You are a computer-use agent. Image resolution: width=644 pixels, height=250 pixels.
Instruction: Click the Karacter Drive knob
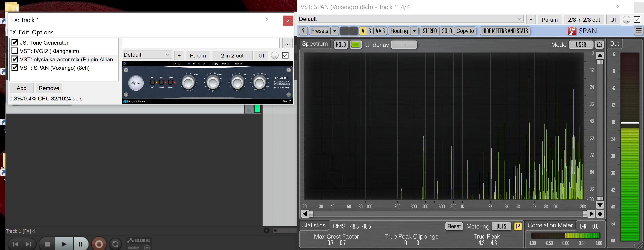[x=188, y=83]
